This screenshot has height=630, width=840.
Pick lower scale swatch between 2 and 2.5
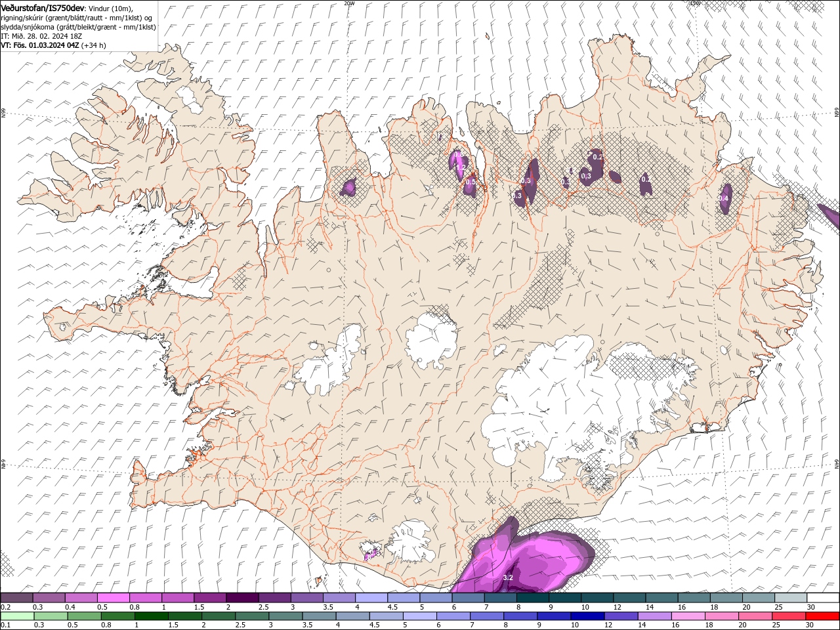tap(219, 616)
